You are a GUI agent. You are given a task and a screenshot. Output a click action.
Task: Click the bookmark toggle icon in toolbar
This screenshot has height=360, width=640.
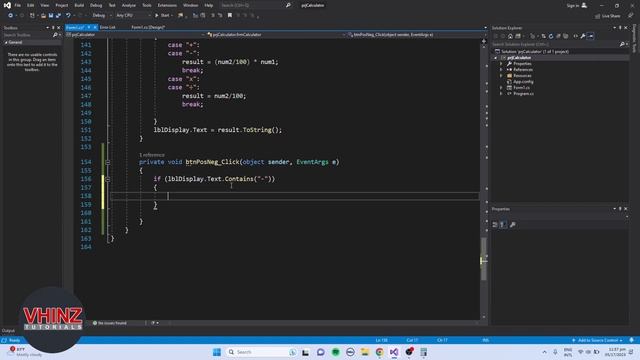230,16
